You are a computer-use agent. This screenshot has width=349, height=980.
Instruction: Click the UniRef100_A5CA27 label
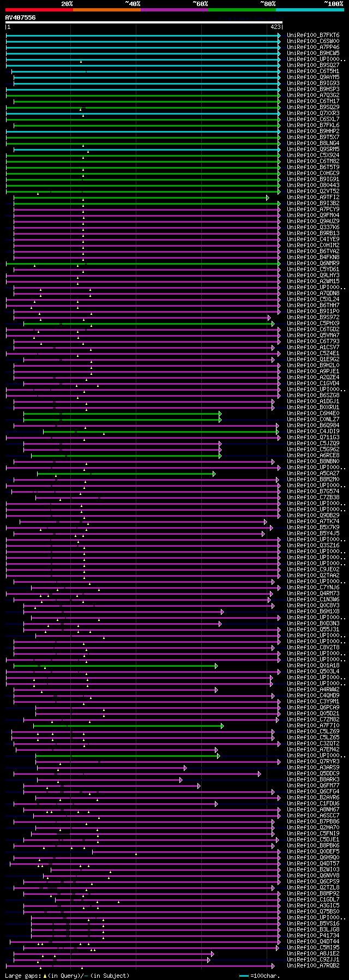tap(313, 473)
